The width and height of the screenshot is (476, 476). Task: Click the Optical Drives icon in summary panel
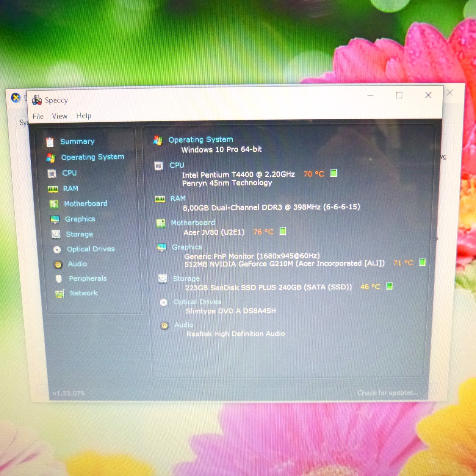pos(164,303)
